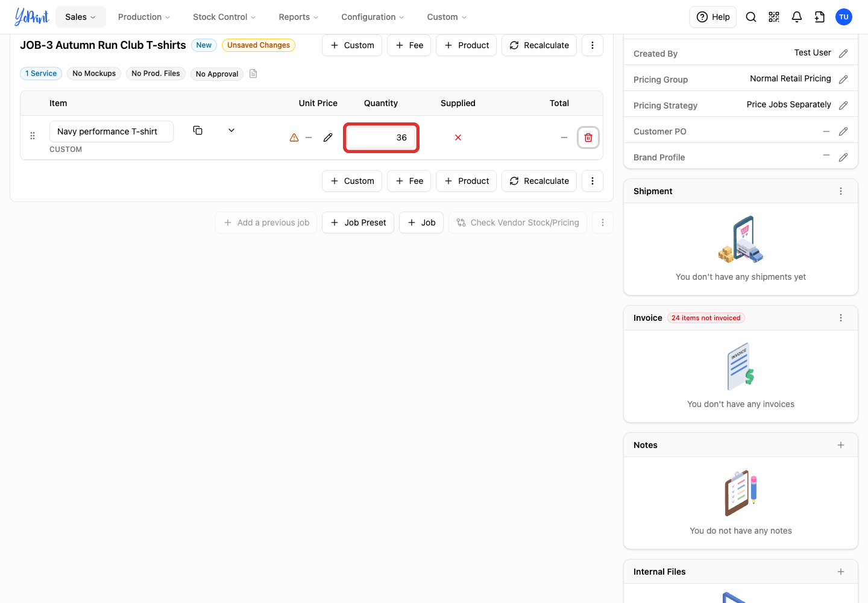Add a Job Preset
This screenshot has width=868, height=603.
(x=358, y=223)
